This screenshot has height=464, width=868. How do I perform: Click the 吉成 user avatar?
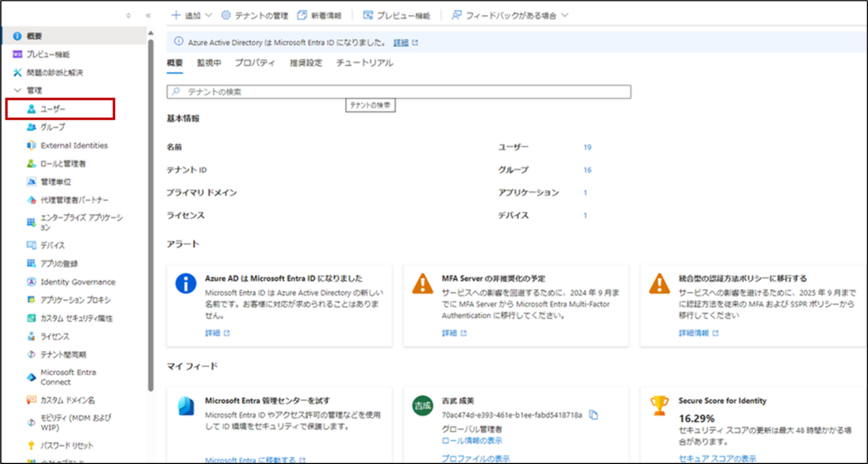pyautogui.click(x=421, y=405)
